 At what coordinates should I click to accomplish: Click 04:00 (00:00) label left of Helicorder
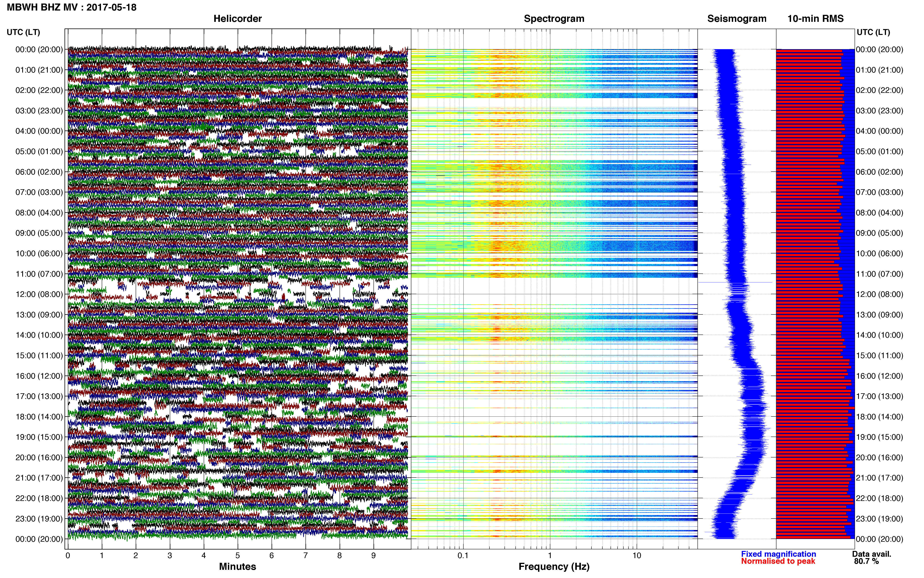click(x=39, y=131)
